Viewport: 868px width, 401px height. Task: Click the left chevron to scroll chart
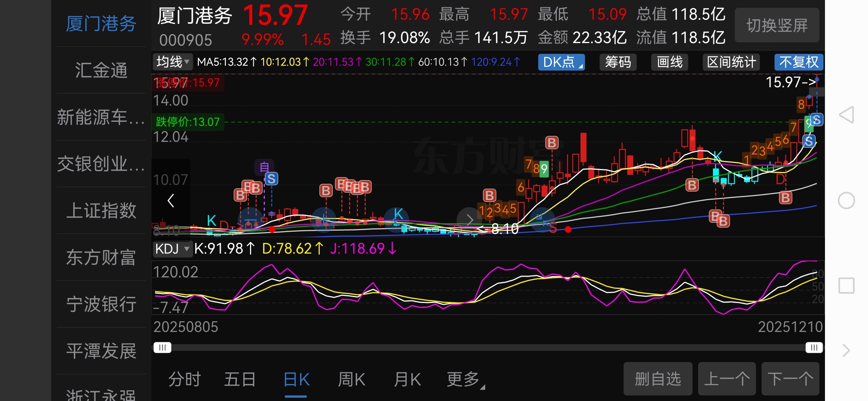171,200
